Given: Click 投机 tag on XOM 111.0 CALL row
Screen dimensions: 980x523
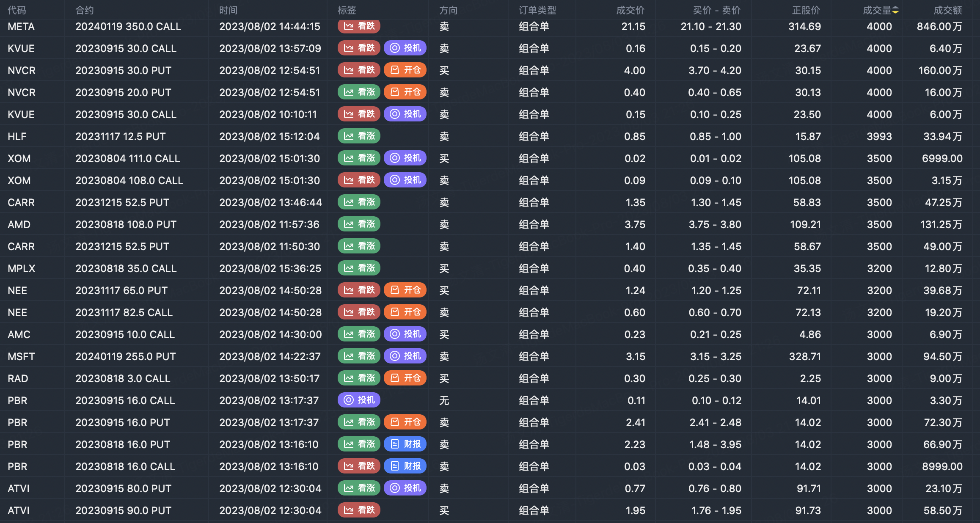Looking at the screenshot, I should point(405,158).
